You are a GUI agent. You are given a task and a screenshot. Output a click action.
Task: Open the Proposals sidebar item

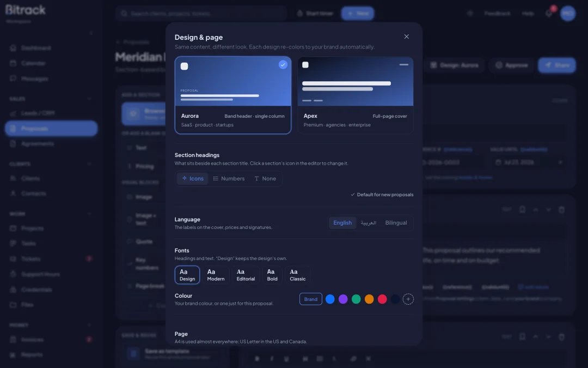point(51,129)
